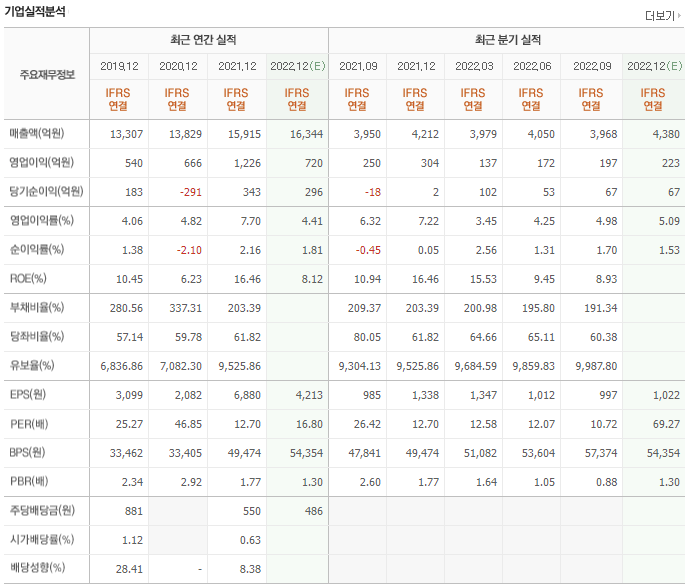
Task: Click the 881 dividend per share value
Action: (x=134, y=512)
